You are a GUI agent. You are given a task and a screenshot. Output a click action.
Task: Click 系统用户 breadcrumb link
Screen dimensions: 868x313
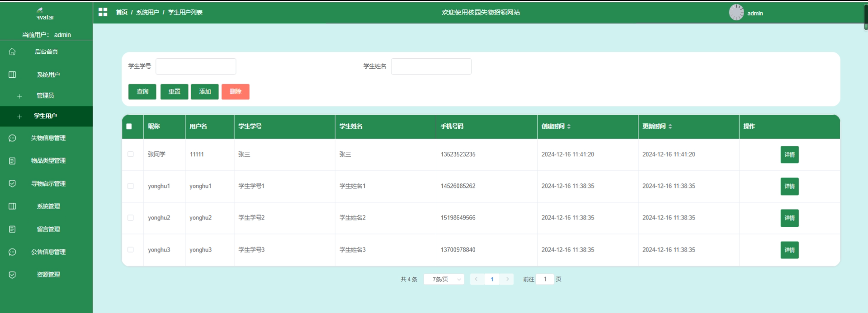(x=147, y=12)
